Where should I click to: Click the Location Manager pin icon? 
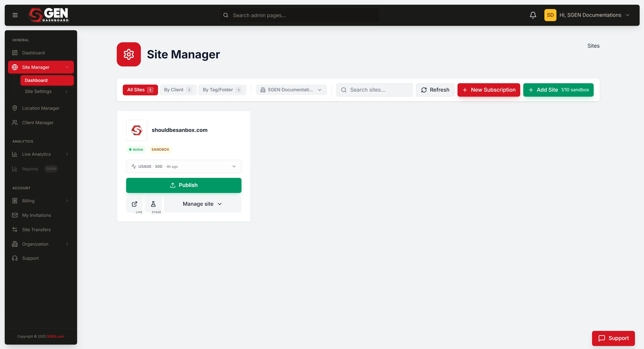15,108
